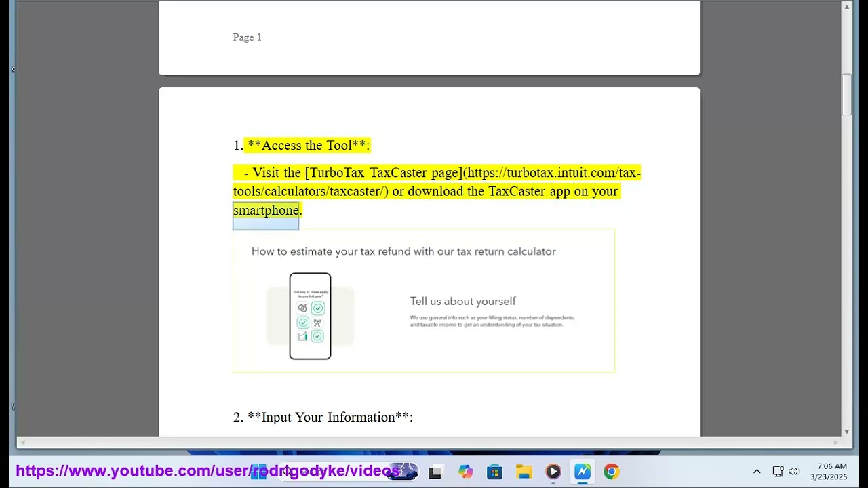Click 'download the TaxCaster app' text
This screenshot has width=868, height=488.
(489, 191)
